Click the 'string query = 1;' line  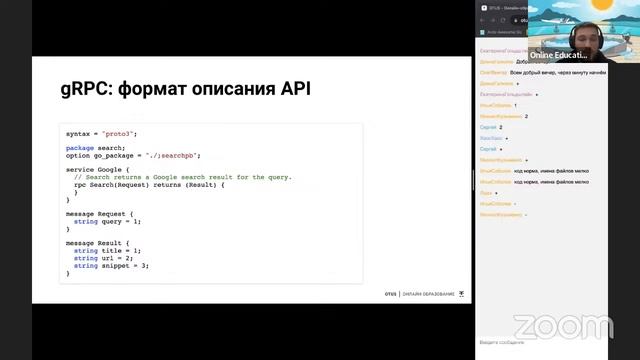[x=107, y=222]
